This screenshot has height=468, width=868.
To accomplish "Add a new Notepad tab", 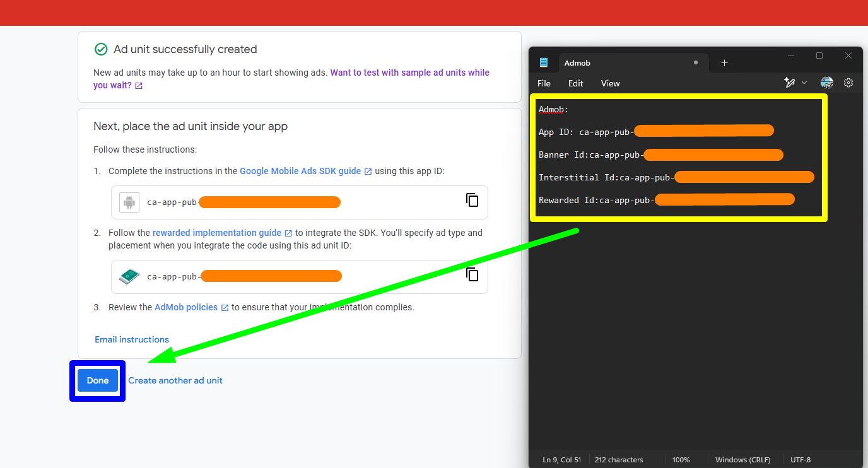I will coord(724,63).
